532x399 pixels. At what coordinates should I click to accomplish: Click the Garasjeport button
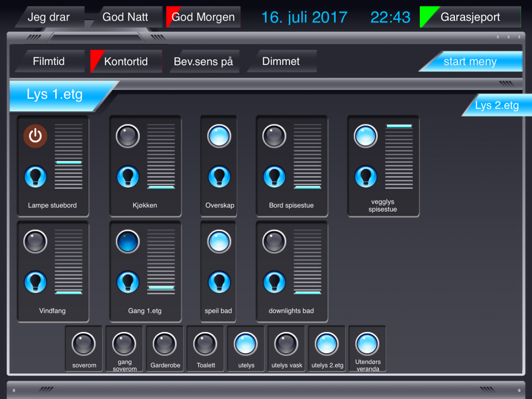(x=470, y=17)
